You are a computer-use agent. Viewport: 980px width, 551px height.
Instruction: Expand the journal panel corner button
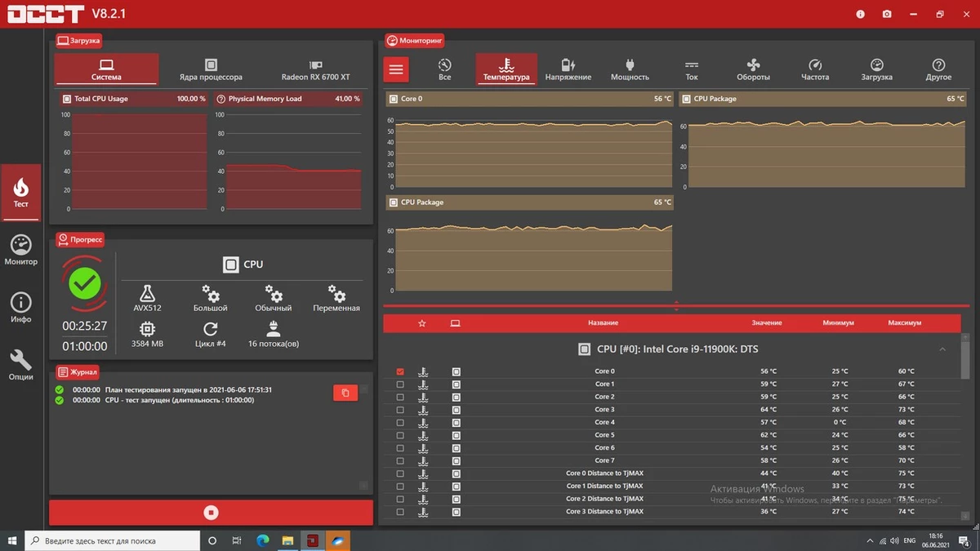coord(363,486)
